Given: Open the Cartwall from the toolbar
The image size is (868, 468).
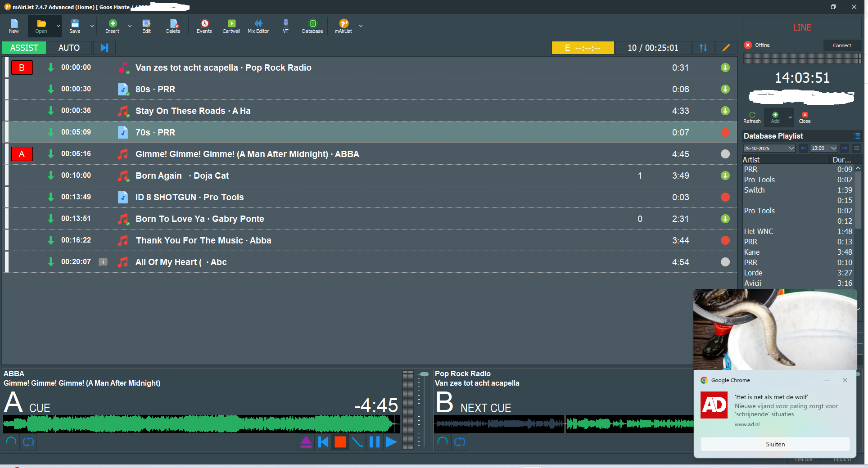Looking at the screenshot, I should click(231, 26).
